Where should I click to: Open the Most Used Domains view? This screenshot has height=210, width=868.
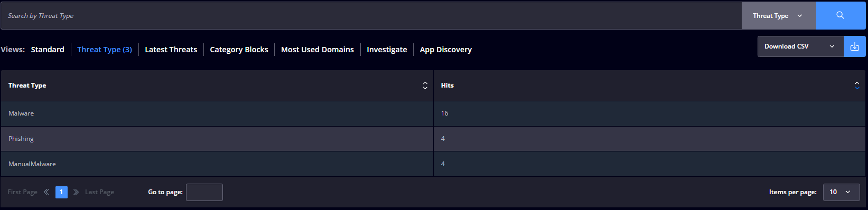click(x=318, y=50)
